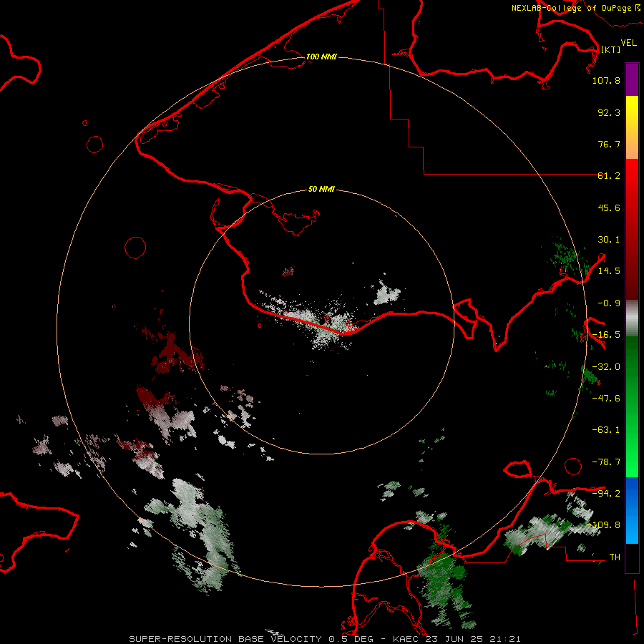
Task: Click the 92.3 velocity scale value
Action: click(x=609, y=112)
